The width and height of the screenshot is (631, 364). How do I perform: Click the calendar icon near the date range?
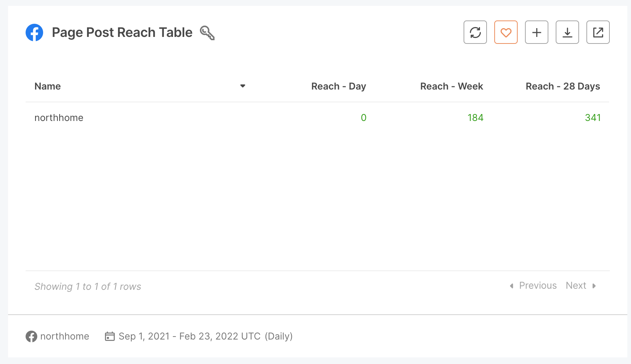[110, 336]
